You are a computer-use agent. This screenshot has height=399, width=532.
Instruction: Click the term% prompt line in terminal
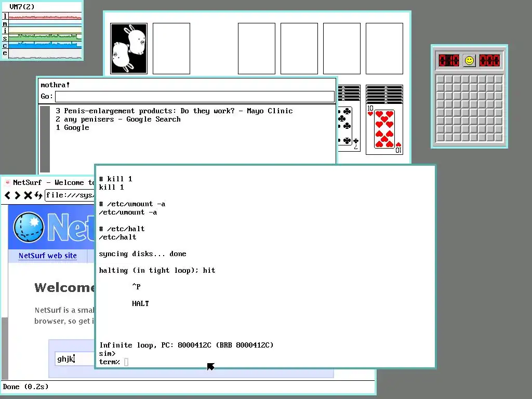point(114,362)
